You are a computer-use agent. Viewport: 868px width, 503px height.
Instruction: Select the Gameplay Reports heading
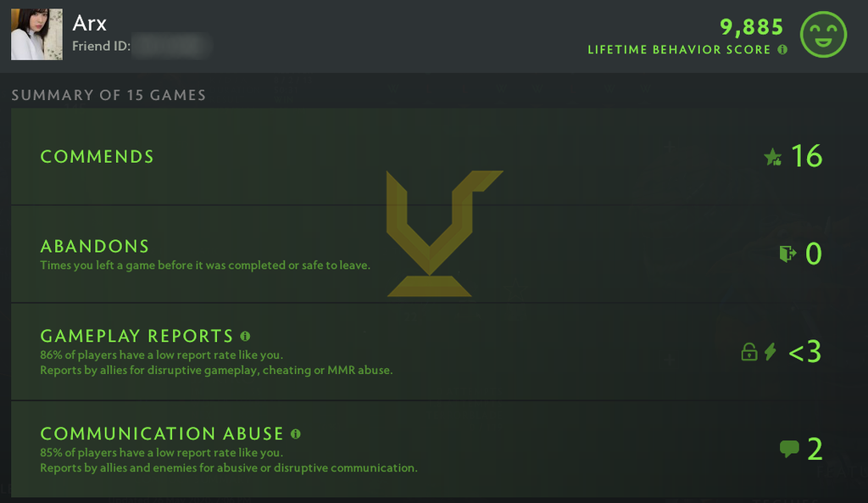point(136,336)
